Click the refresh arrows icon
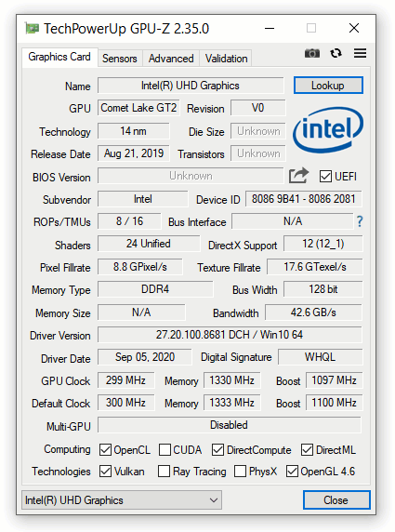 (x=336, y=53)
